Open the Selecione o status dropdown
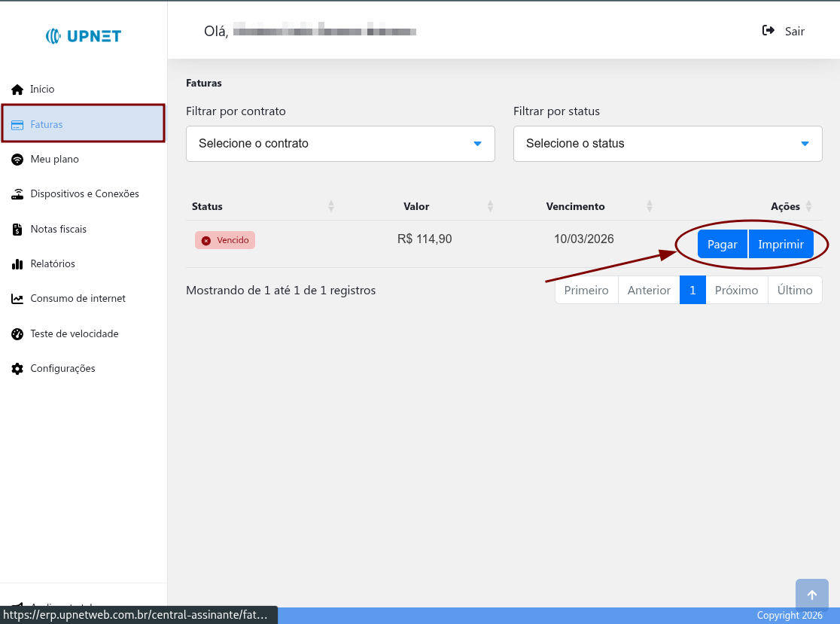The width and height of the screenshot is (840, 624). [x=667, y=144]
